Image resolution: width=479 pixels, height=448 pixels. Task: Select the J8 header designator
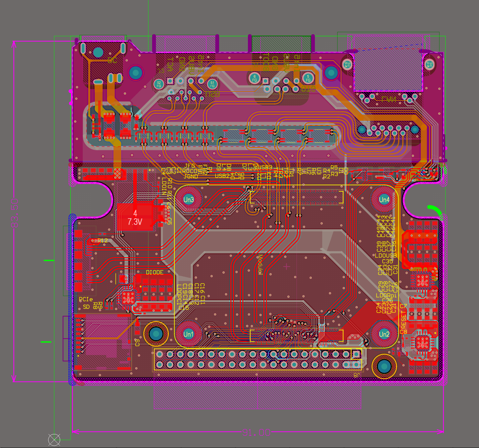357,375
